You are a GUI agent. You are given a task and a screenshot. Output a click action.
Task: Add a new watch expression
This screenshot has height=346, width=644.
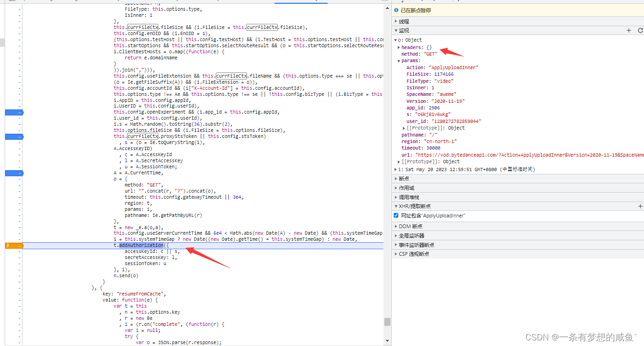click(629, 30)
